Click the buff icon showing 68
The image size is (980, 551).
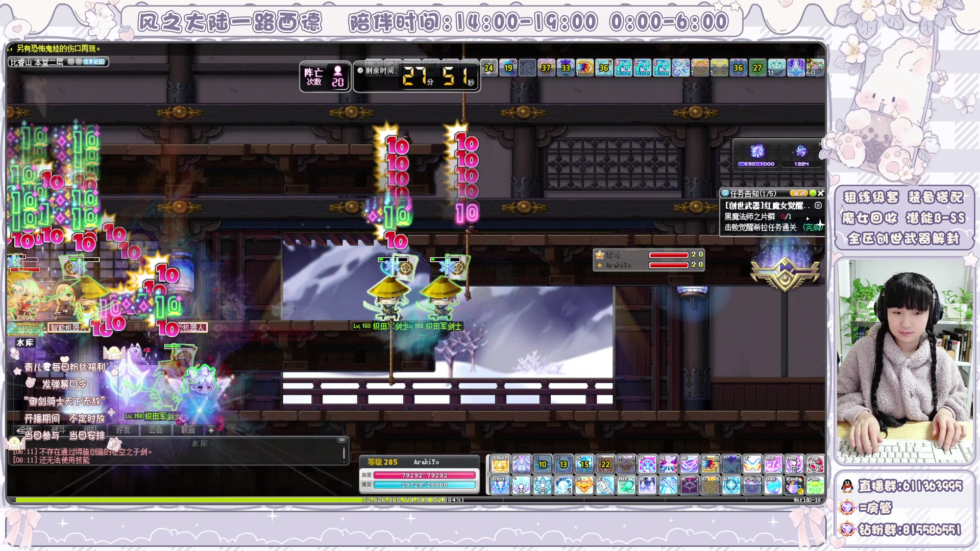(815, 67)
